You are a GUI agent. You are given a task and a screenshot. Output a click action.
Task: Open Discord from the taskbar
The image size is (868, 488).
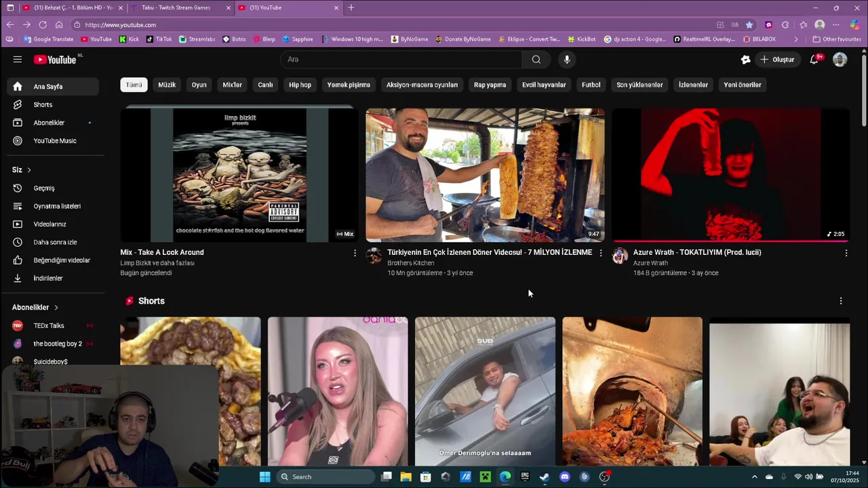click(565, 476)
